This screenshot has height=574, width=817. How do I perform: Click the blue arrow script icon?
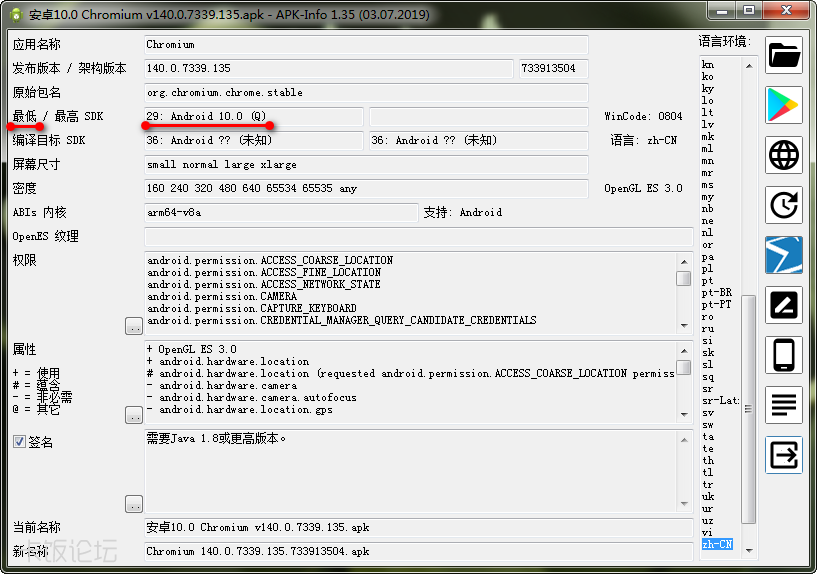coord(784,255)
